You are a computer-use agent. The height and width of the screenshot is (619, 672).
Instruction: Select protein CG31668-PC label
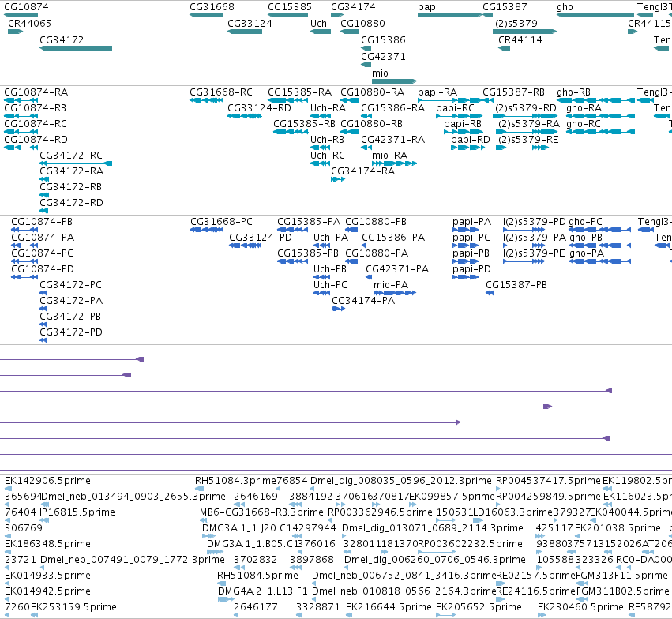(x=222, y=222)
